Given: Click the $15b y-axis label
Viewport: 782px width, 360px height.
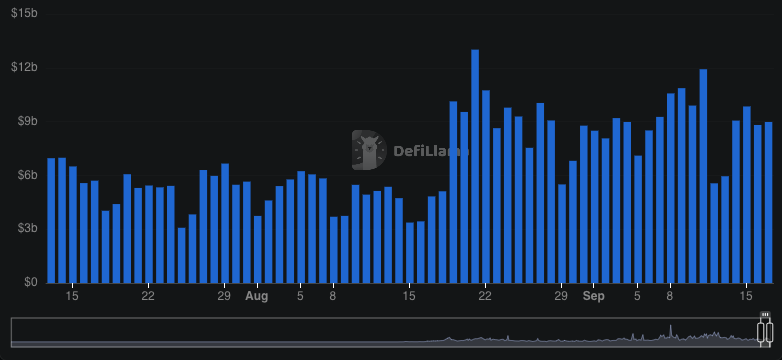Looking at the screenshot, I should pos(24,13).
